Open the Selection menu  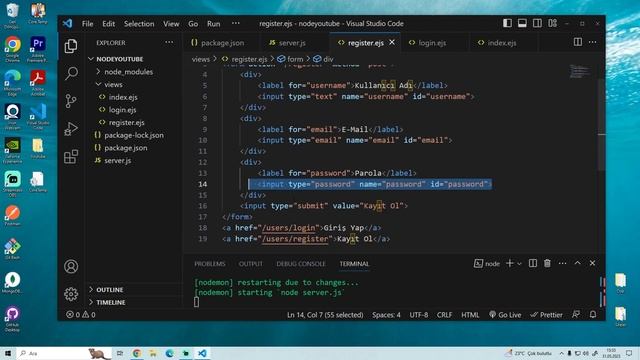(x=139, y=24)
